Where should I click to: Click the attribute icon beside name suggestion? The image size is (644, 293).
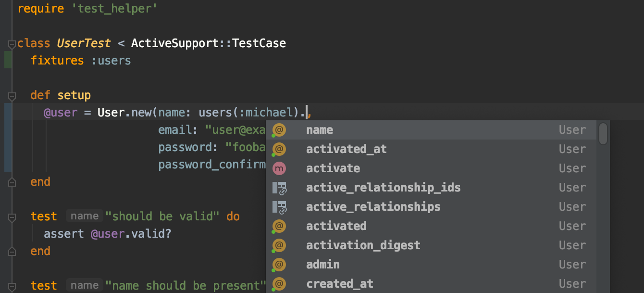(279, 130)
